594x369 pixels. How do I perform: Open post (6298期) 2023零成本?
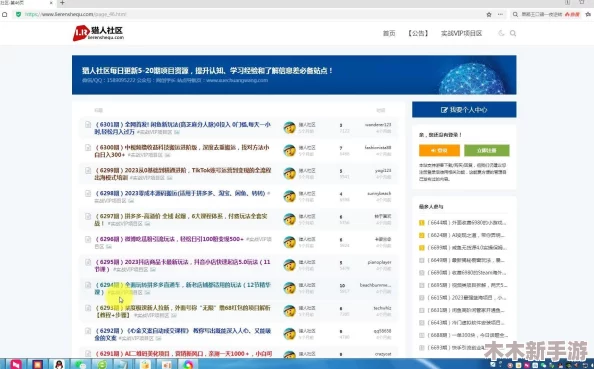point(180,193)
